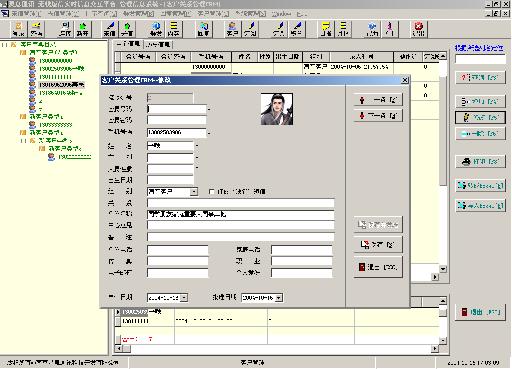
Task: Select tree item 13000000000
Action: click(x=56, y=61)
